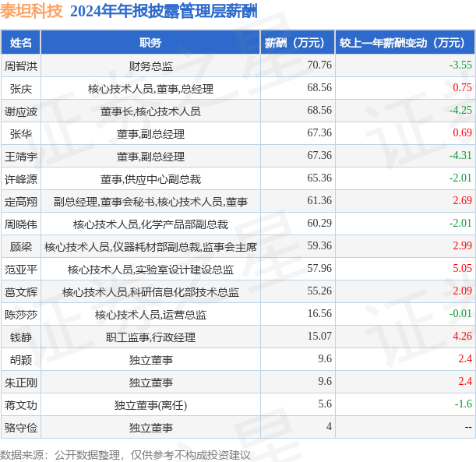Viewport: 476px width, 462px height.
Task: Click the red change value 5.05
Action: pyautogui.click(x=462, y=268)
